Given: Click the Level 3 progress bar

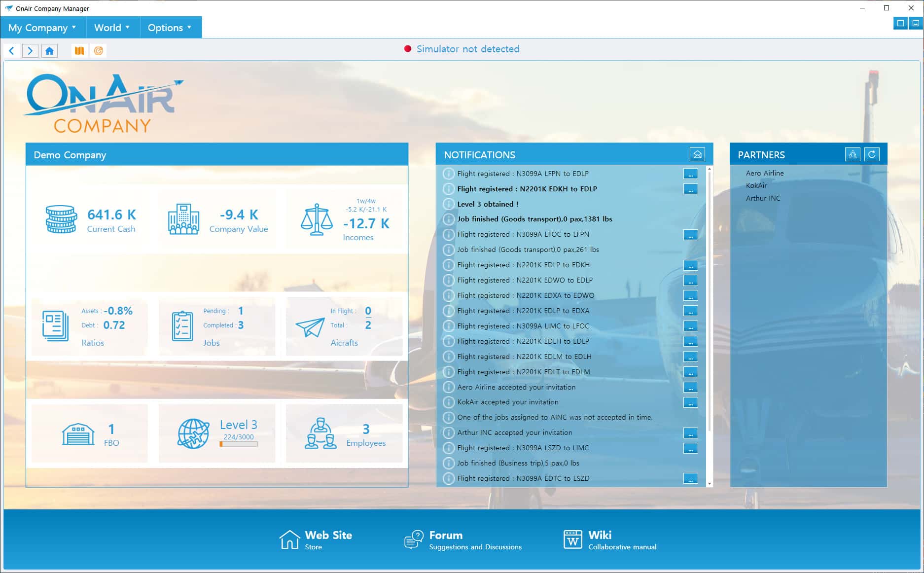Looking at the screenshot, I should click(239, 444).
